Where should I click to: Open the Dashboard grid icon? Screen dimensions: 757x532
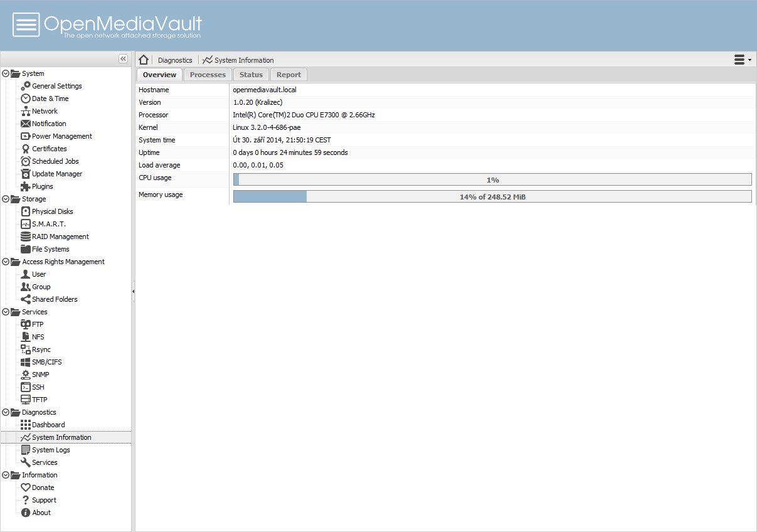pyautogui.click(x=26, y=425)
